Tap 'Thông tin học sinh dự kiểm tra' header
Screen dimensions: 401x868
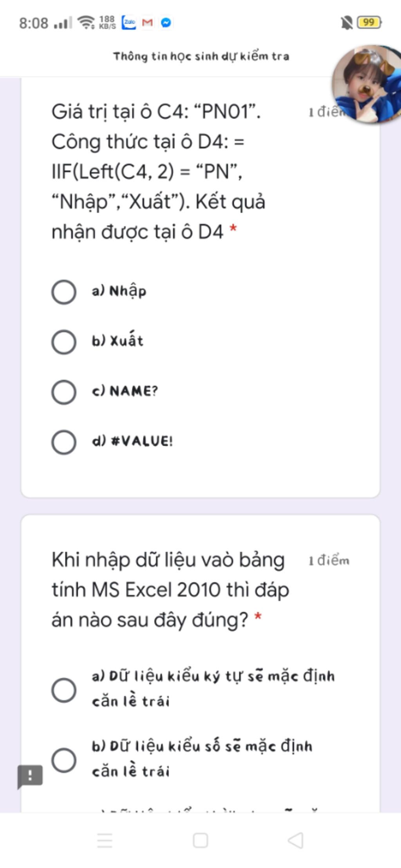click(201, 56)
